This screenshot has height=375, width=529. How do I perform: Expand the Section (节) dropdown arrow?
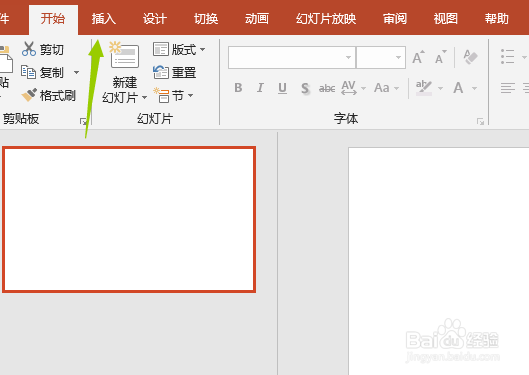point(191,95)
